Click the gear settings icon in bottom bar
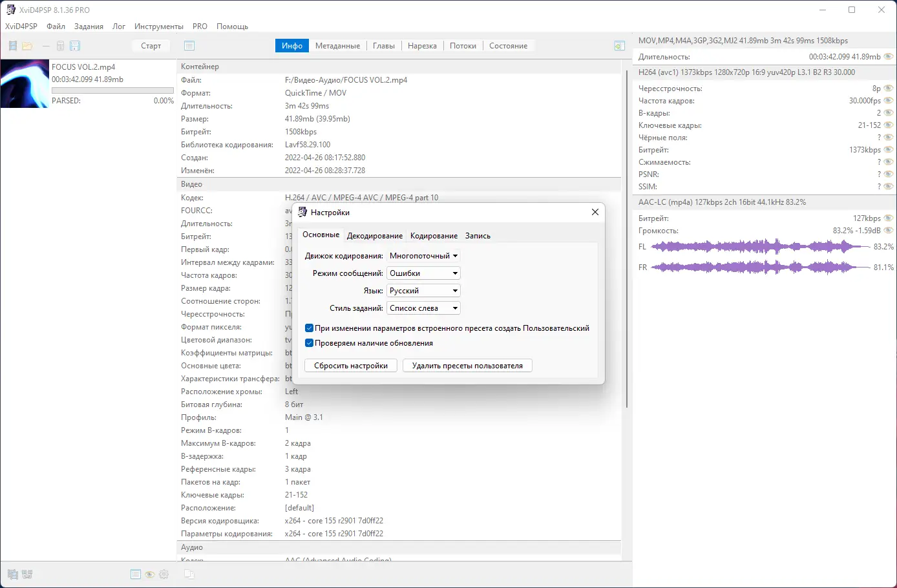 [164, 574]
